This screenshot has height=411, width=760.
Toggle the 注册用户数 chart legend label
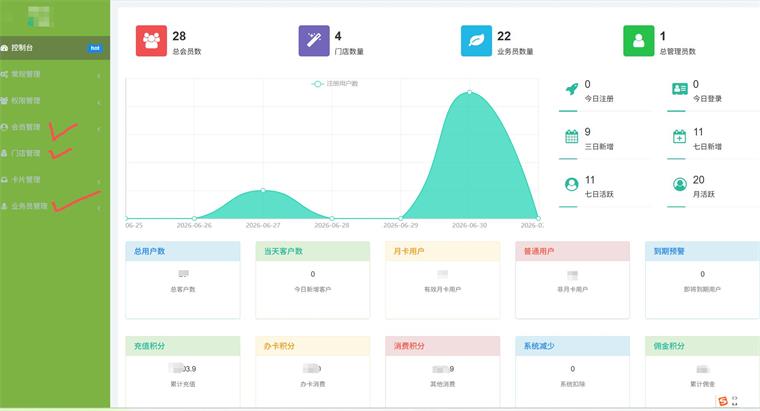coord(342,84)
